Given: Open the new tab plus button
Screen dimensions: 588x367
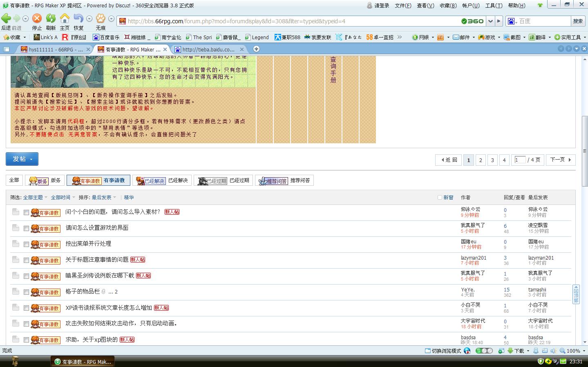Looking at the screenshot, I should click(x=256, y=49).
